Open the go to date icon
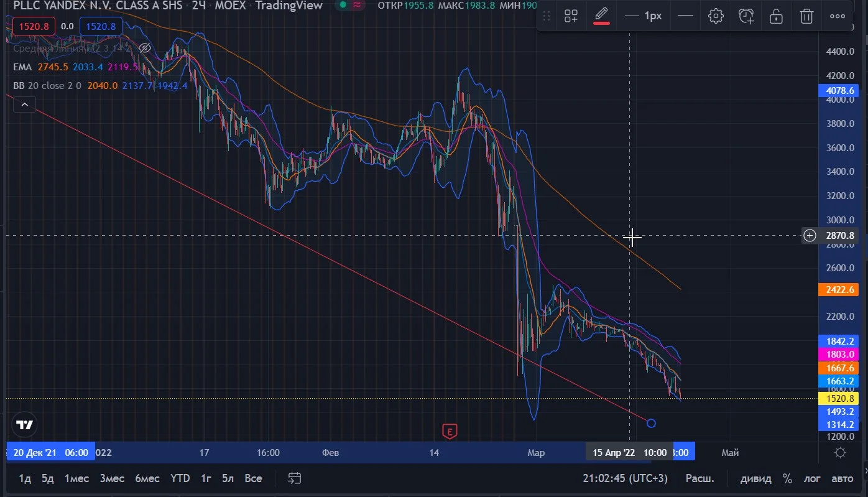868x497 pixels. pyautogui.click(x=295, y=478)
